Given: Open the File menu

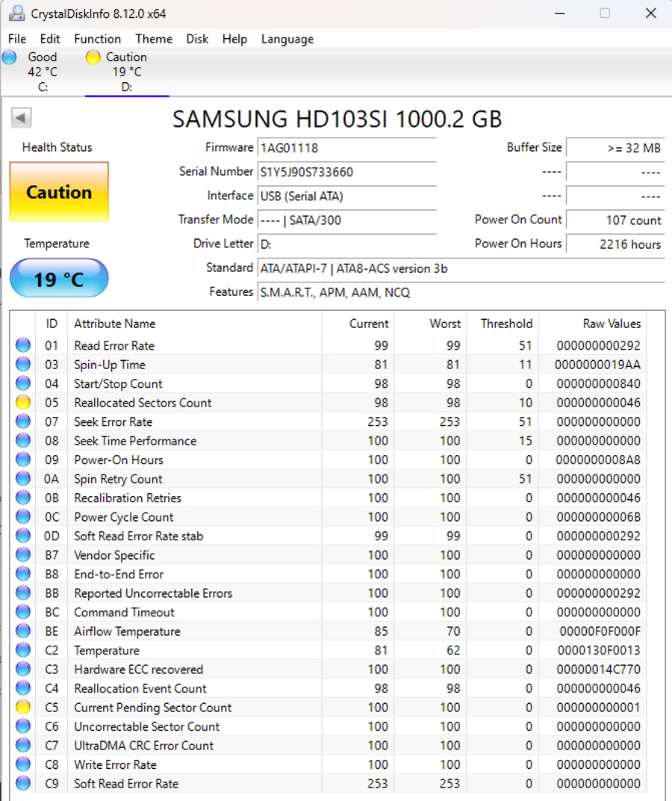Looking at the screenshot, I should 17,39.
